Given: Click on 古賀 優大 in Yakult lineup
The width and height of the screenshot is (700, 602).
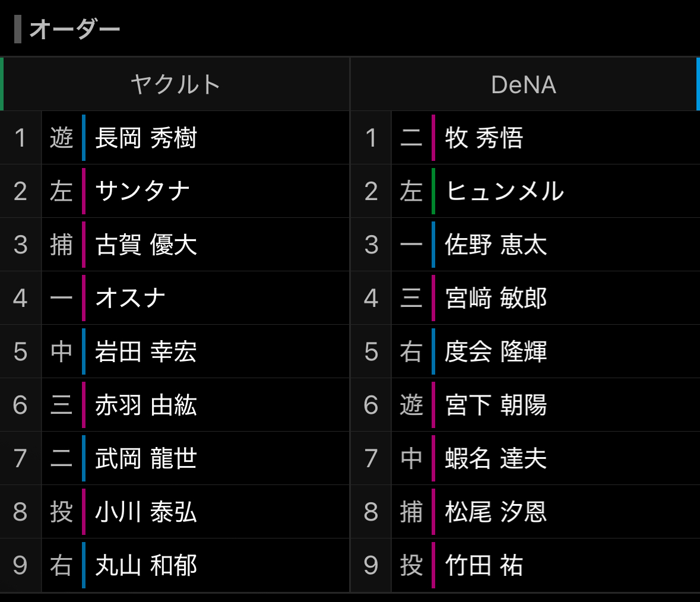Looking at the screenshot, I should (x=146, y=245).
